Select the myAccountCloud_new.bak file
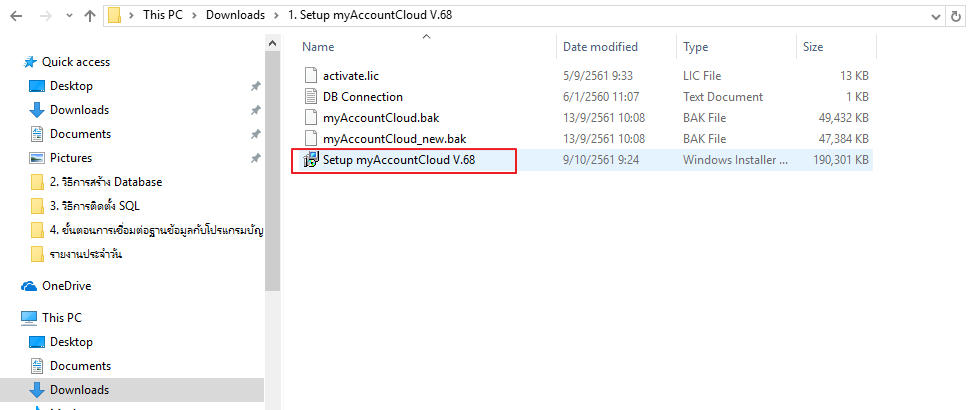Screen dimensions: 971x410 (394, 139)
